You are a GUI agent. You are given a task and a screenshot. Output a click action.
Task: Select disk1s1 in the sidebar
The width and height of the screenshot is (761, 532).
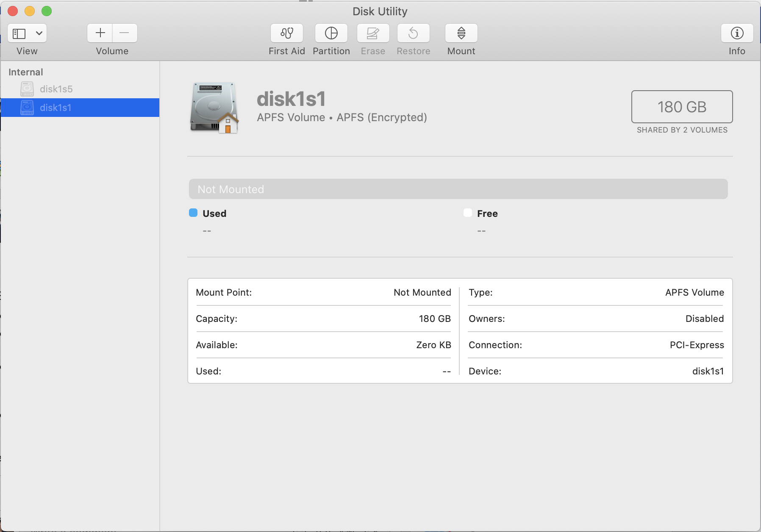point(80,108)
